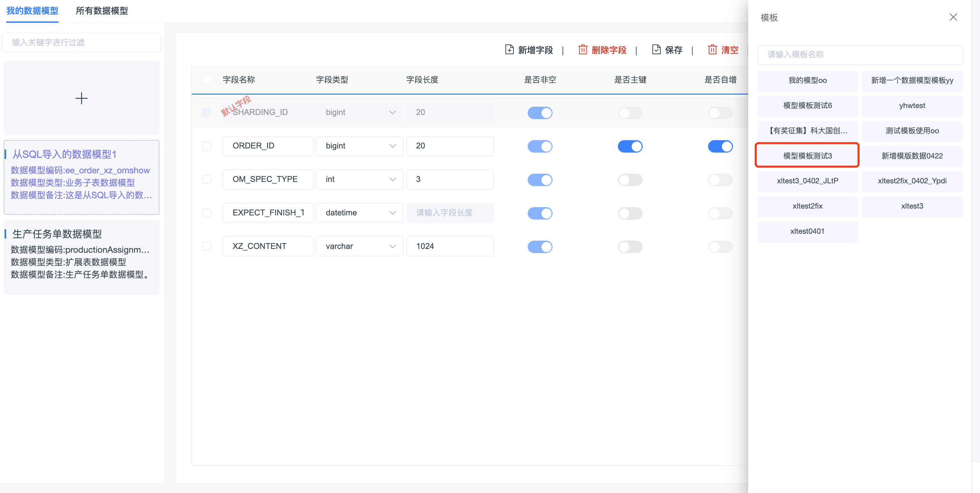Click the 保存 save document icon

coord(656,50)
